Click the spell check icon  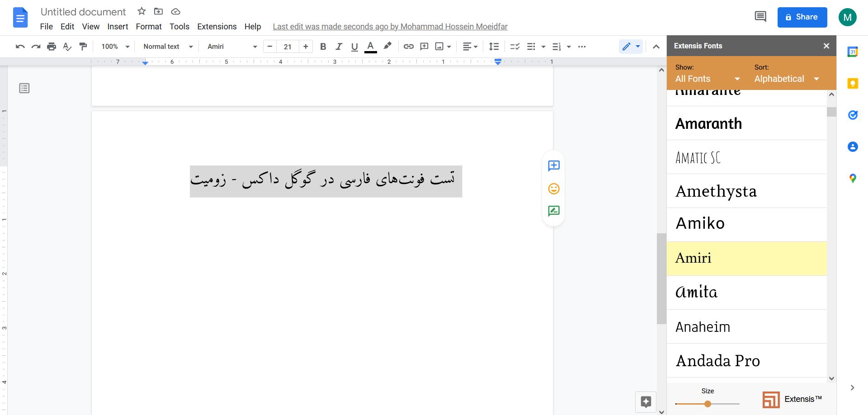(67, 46)
